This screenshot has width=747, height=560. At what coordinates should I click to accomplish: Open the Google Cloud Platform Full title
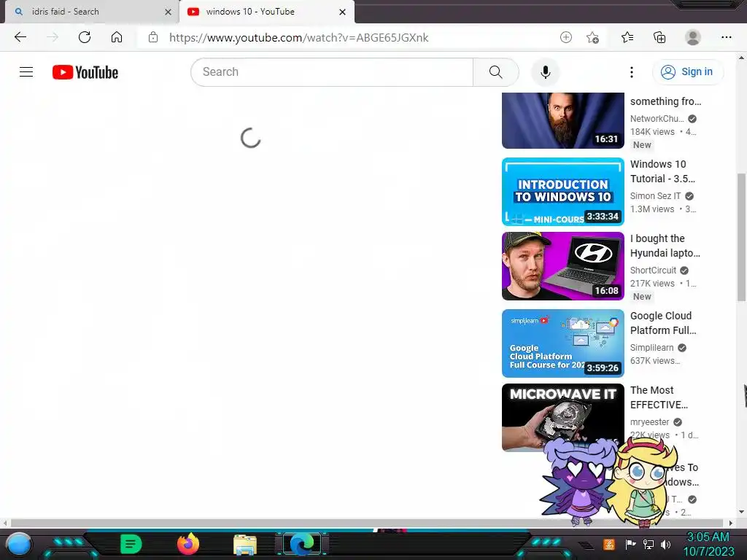point(663,323)
